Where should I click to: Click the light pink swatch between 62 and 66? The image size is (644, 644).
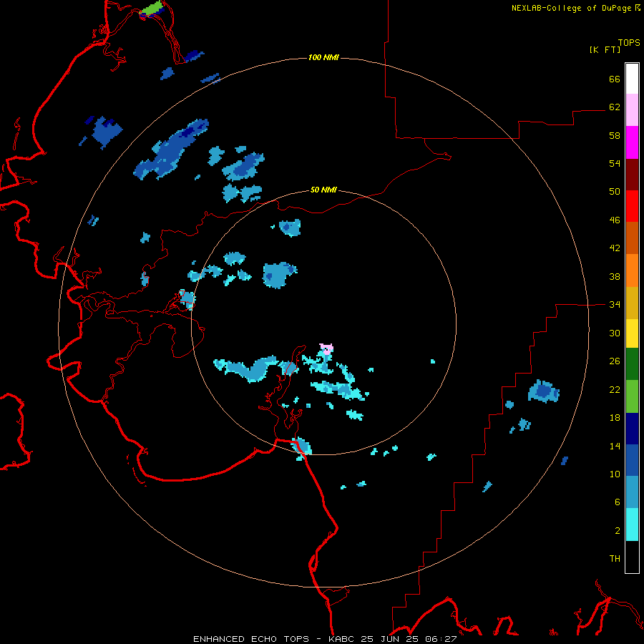[x=632, y=110]
